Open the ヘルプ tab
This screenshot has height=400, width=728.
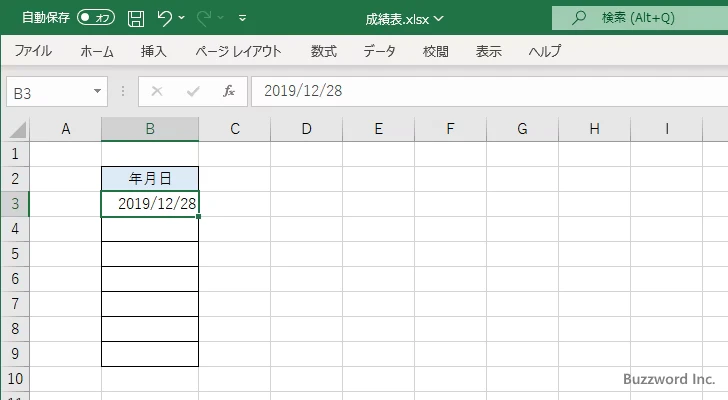click(545, 51)
